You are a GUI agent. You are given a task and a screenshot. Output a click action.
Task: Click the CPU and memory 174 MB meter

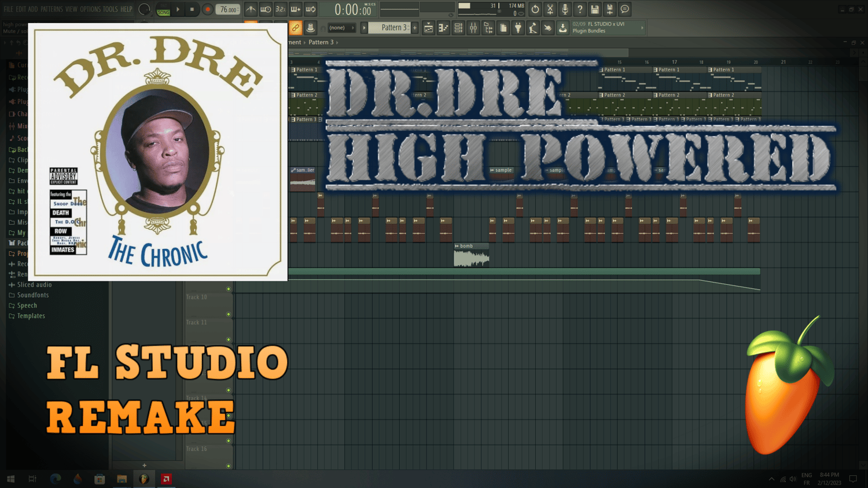(491, 9)
